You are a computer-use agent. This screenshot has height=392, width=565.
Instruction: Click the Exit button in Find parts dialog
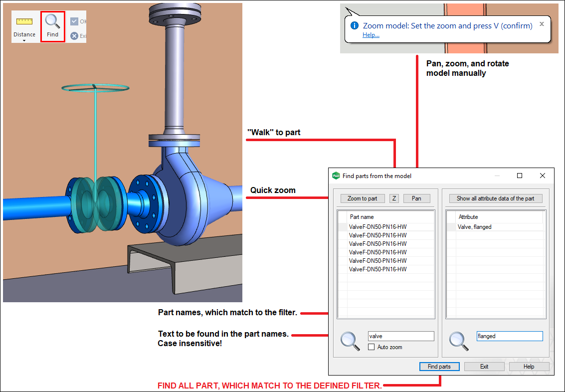[484, 367]
